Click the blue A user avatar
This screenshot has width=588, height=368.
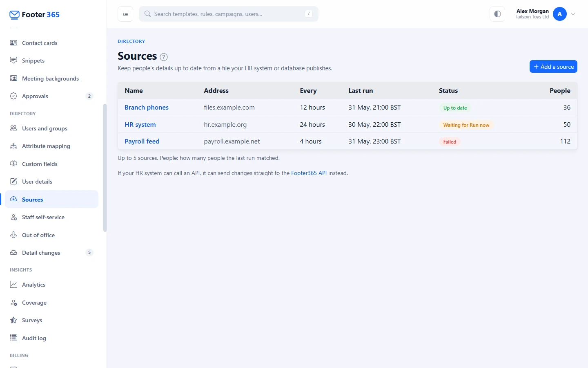click(x=560, y=14)
